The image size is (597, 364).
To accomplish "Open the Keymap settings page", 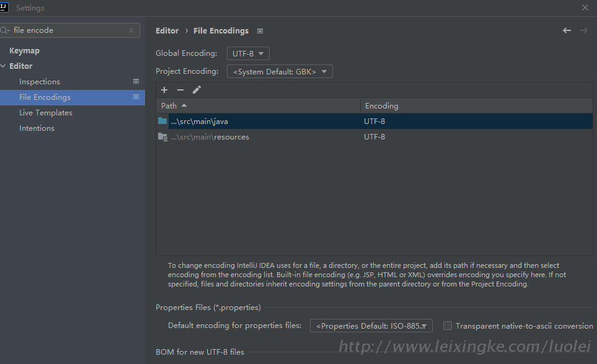I will click(x=24, y=51).
